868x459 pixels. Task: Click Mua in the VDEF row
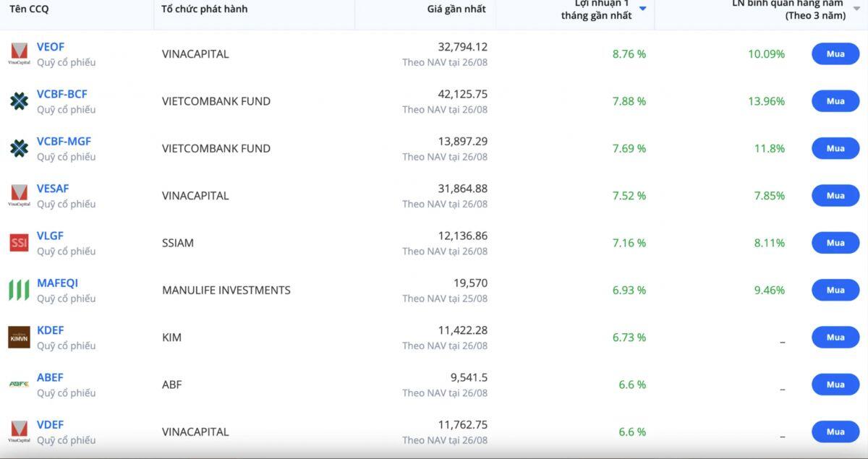(x=835, y=432)
